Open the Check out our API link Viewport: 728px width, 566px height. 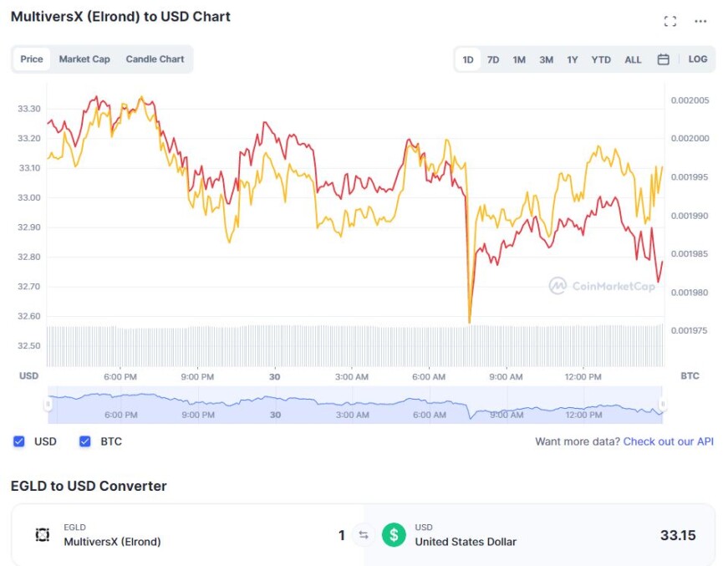point(668,441)
